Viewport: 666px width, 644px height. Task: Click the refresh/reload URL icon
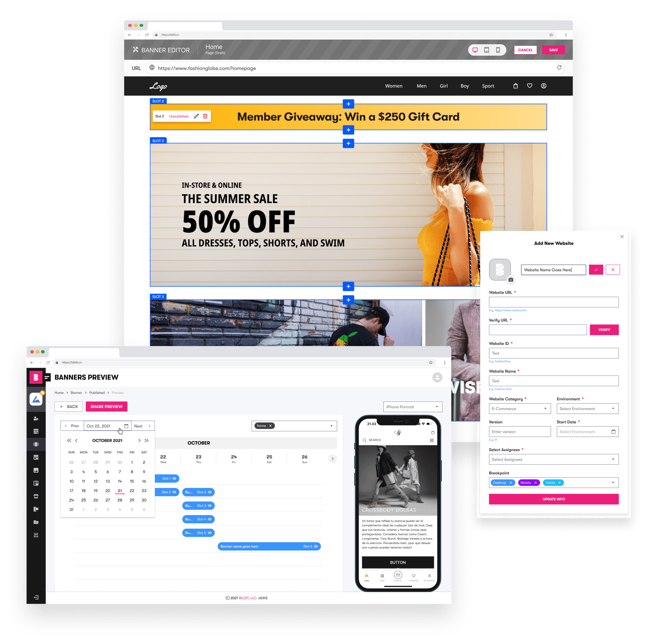[x=559, y=67]
